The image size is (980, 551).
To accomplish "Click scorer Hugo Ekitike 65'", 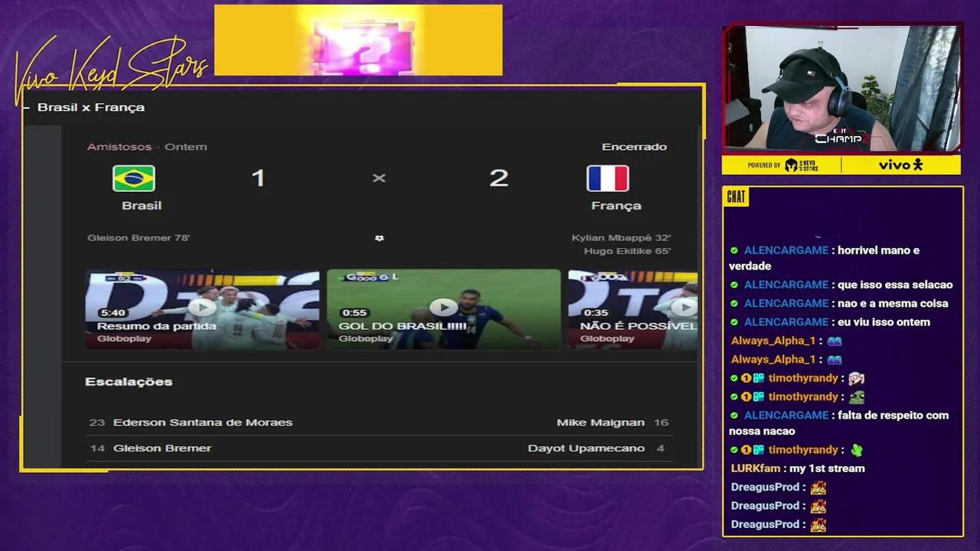I will (627, 251).
